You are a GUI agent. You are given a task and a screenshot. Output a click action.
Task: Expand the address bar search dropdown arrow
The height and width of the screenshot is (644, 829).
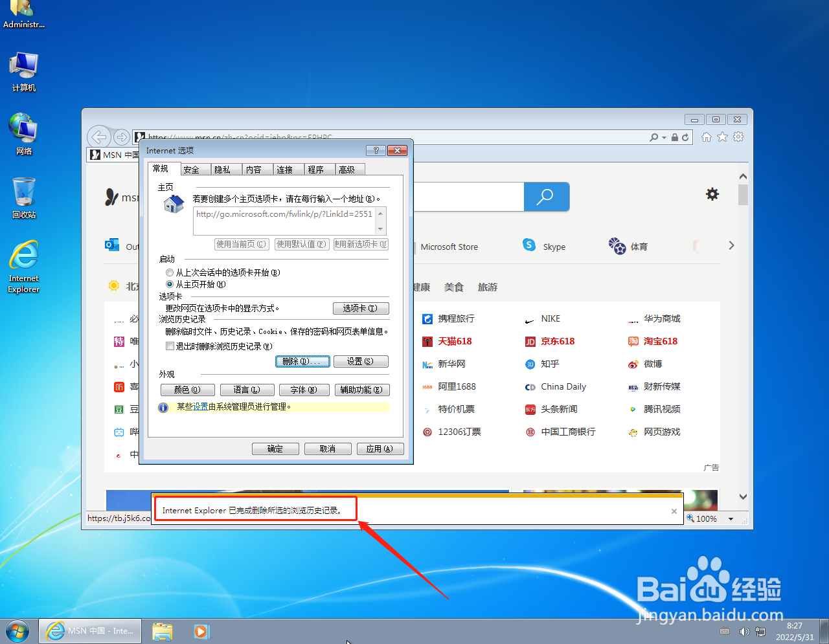(664, 138)
